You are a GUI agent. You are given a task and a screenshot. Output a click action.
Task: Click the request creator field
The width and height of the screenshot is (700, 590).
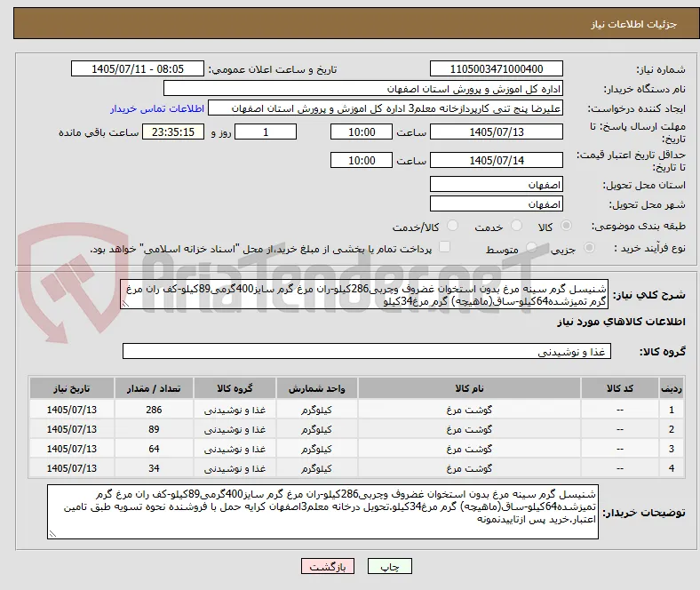[386, 108]
